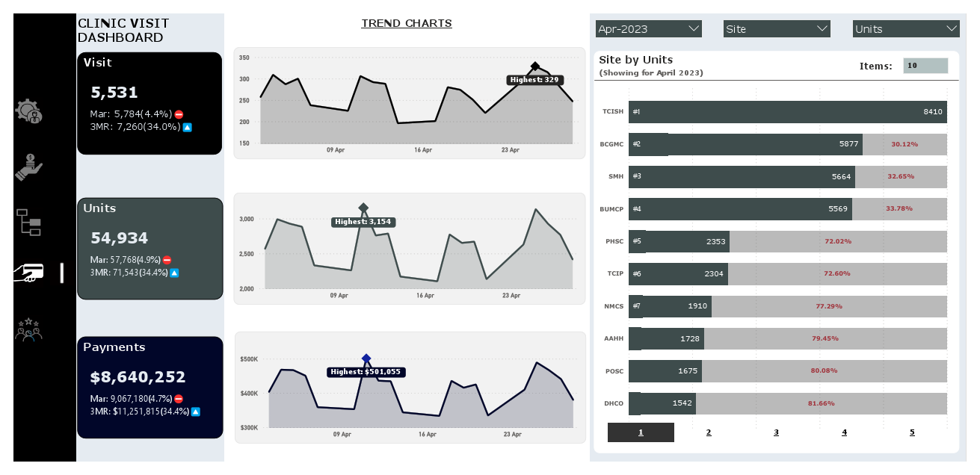
Task: Expand the Site dimension dropdown
Action: 776,28
